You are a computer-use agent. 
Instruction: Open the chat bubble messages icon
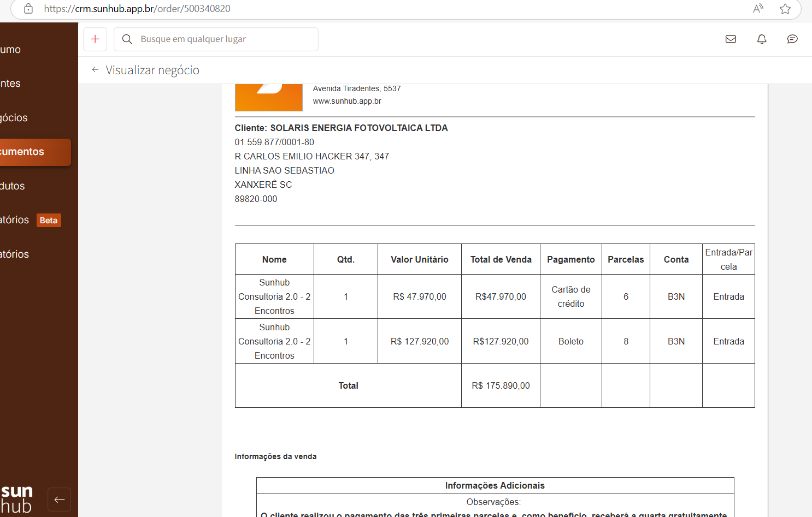(792, 39)
